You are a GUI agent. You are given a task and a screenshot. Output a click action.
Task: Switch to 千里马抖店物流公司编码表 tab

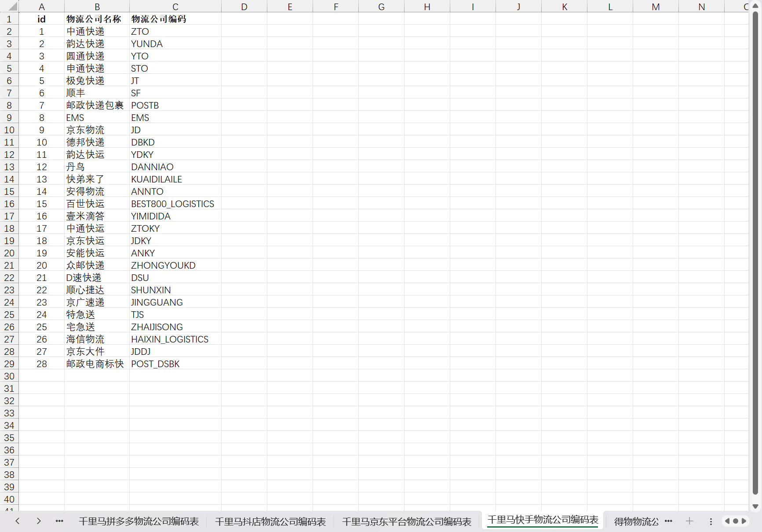(x=270, y=521)
